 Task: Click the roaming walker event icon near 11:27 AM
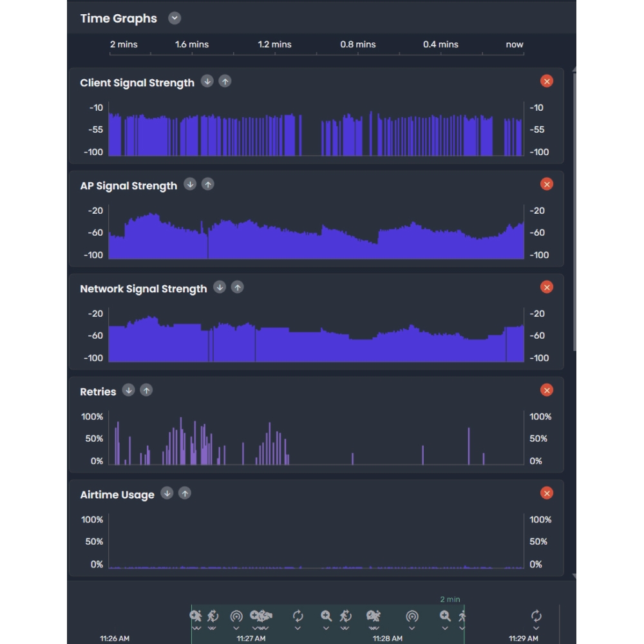tap(212, 616)
